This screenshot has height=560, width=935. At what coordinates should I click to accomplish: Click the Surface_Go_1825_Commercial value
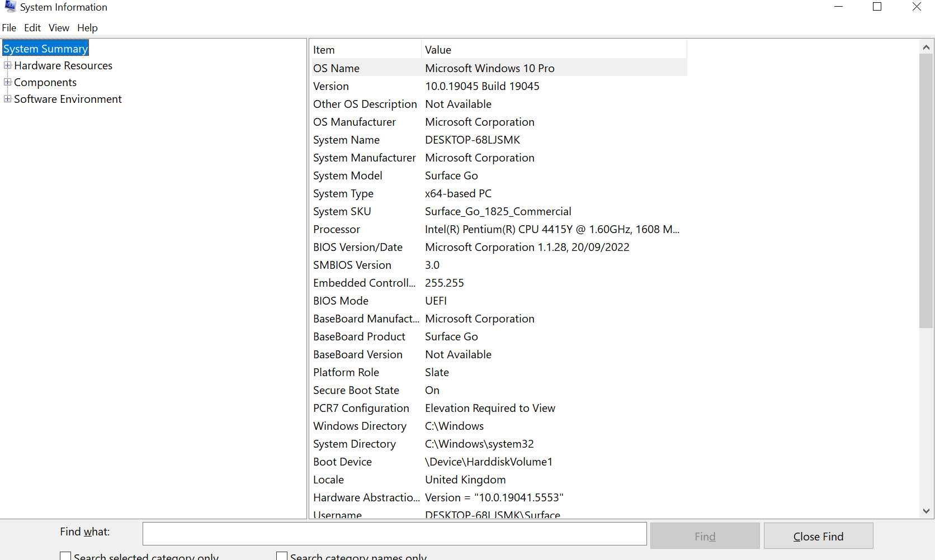pos(498,211)
